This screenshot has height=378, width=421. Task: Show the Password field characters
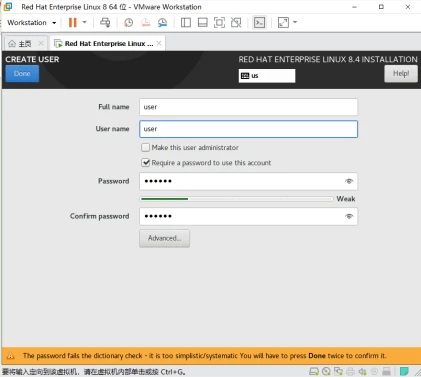pos(349,181)
